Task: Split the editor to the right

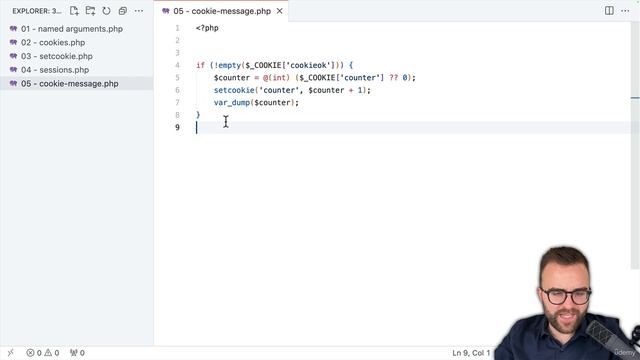Action: [x=609, y=11]
